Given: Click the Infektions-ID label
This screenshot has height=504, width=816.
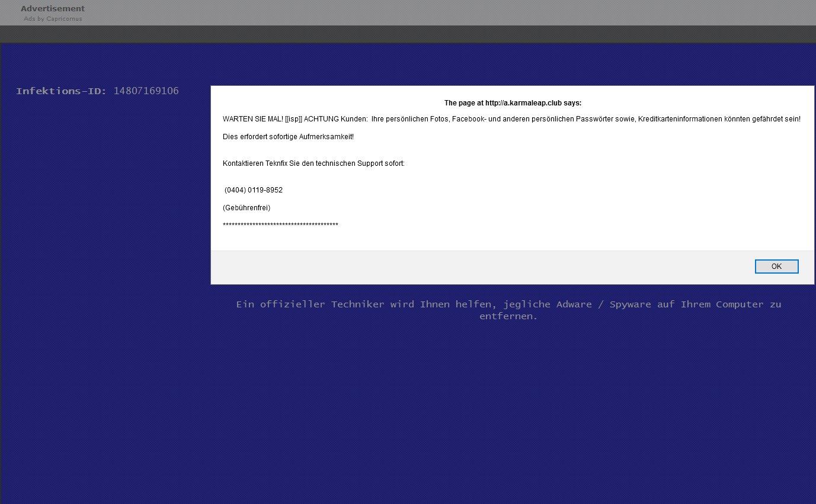Looking at the screenshot, I should 61,91.
